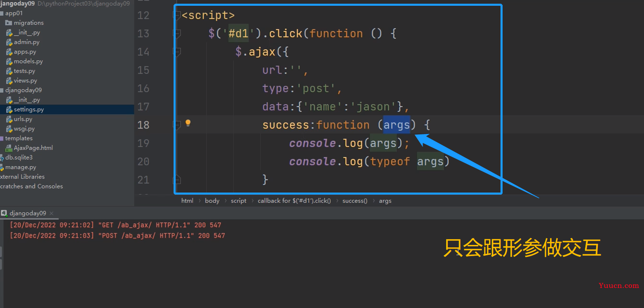The height and width of the screenshot is (308, 644).
Task: Open __init__.py under the djangoday09 folder
Action: click(27, 100)
